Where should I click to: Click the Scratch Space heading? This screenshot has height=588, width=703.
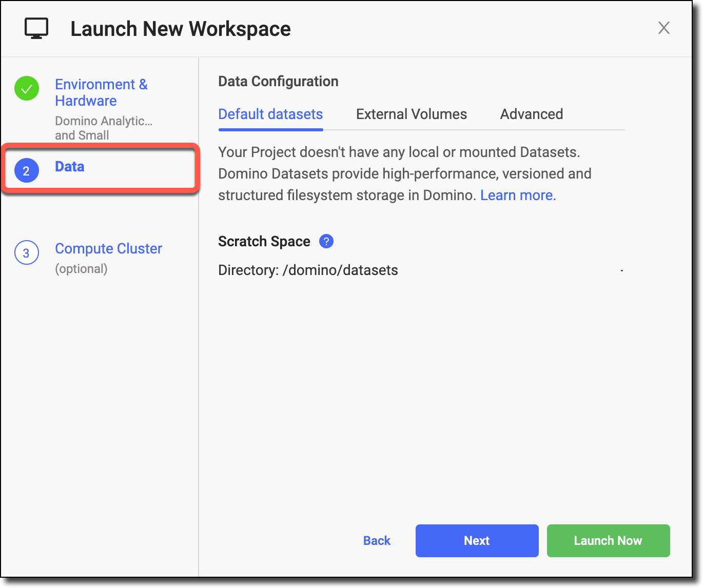coord(264,242)
